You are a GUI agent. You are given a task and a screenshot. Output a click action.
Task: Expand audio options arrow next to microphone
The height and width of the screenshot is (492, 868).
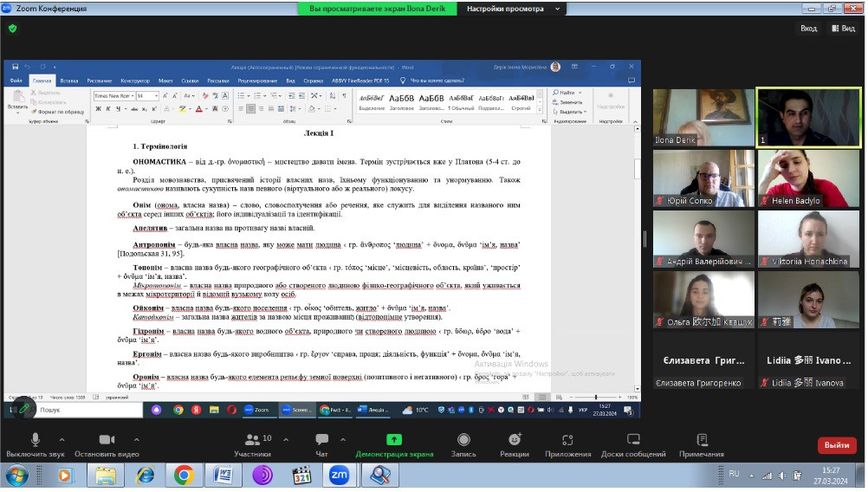pyautogui.click(x=62, y=439)
